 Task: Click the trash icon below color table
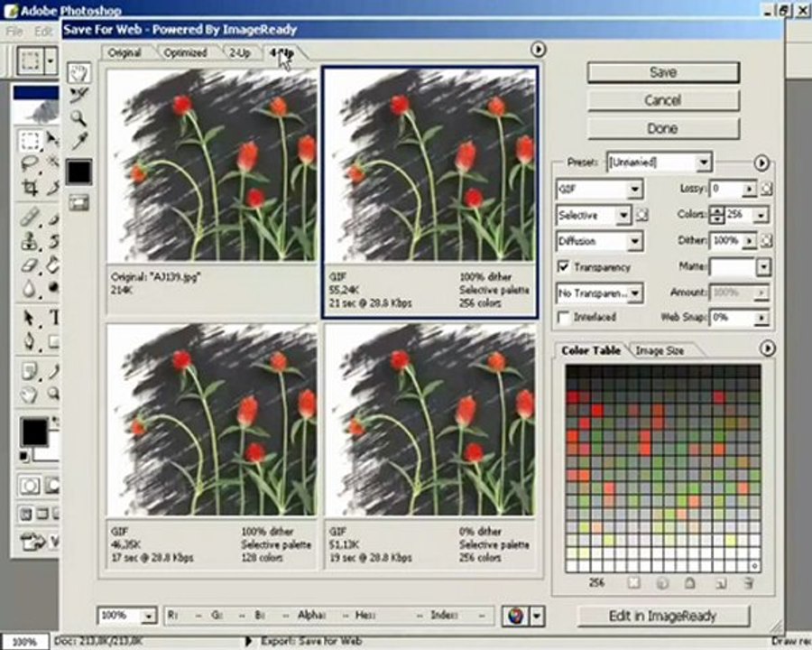coord(748,583)
